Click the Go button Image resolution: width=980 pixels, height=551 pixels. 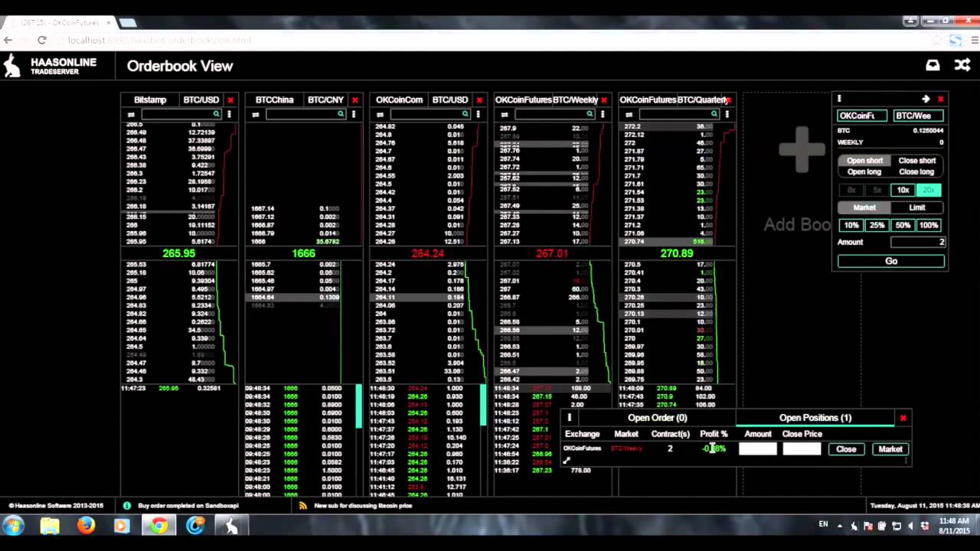point(891,261)
